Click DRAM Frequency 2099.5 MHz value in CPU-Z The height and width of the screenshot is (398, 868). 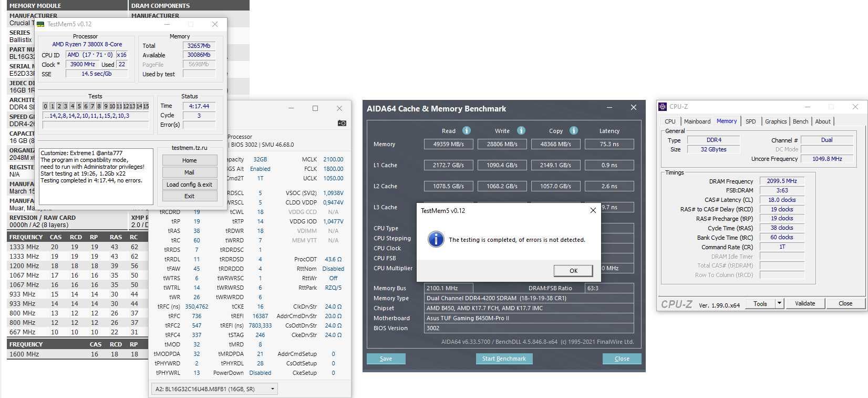(x=782, y=181)
